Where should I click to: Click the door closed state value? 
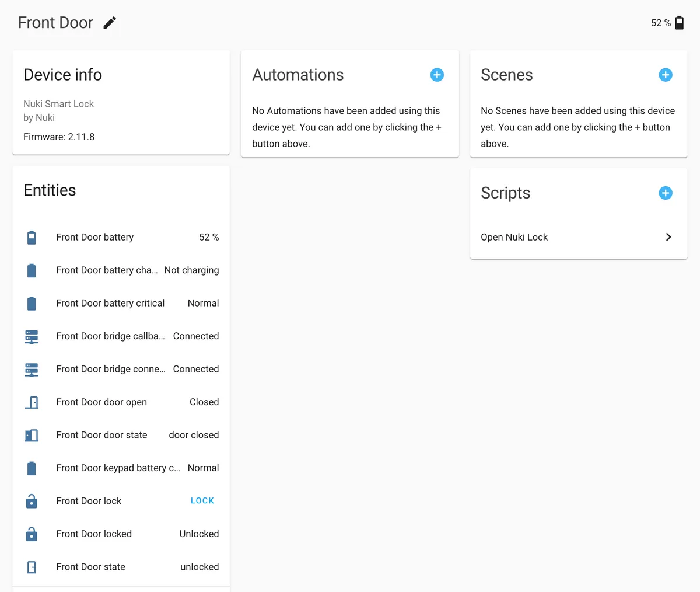pos(194,435)
